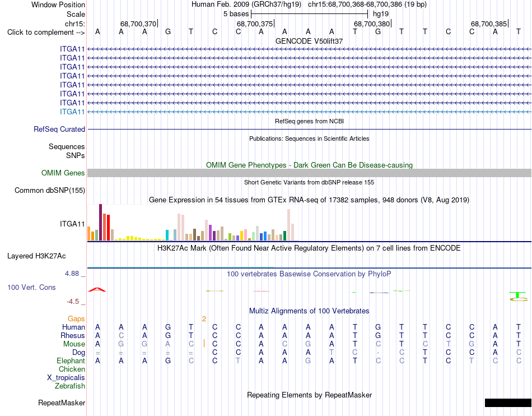Click the gray OMIM Genes bar

click(x=310, y=173)
